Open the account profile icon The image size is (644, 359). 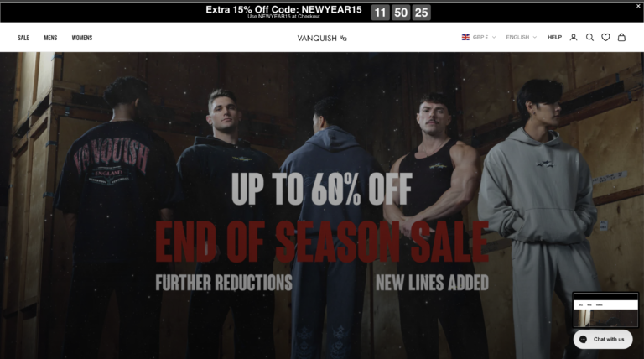pyautogui.click(x=574, y=38)
